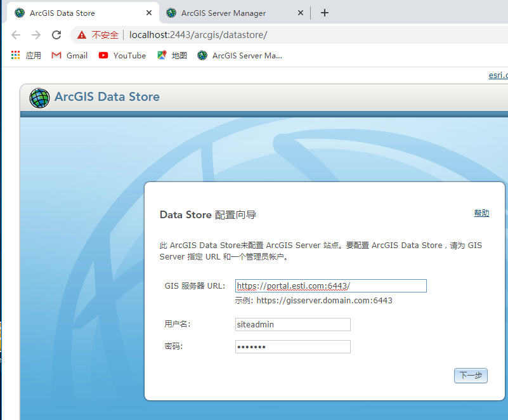Close the ArcGIS Data Store tab
This screenshot has height=420, width=508.
pos(149,13)
